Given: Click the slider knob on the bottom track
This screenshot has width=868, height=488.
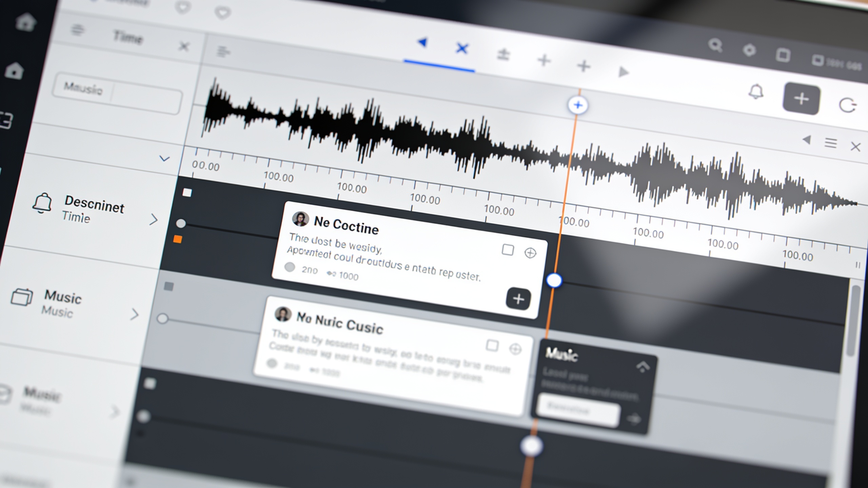Looking at the screenshot, I should tap(143, 416).
